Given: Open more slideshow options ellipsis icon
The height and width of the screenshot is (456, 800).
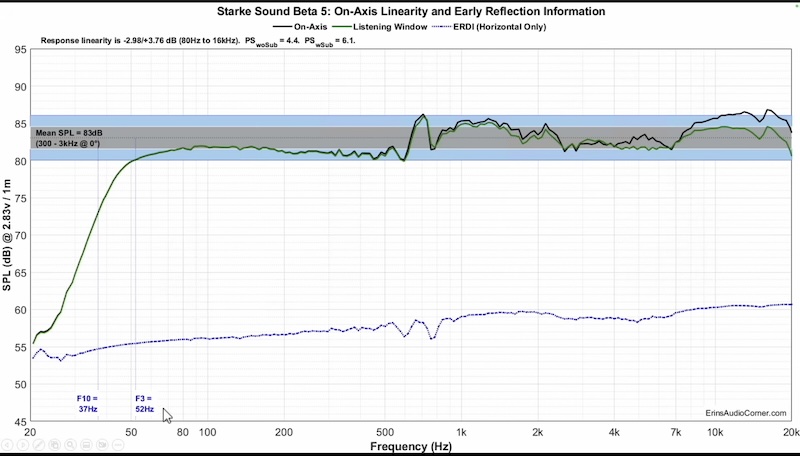Looking at the screenshot, I should (118, 445).
